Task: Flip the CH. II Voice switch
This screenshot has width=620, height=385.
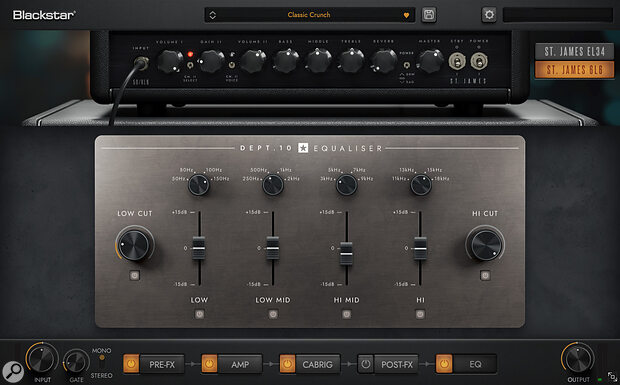Action: tap(232, 65)
